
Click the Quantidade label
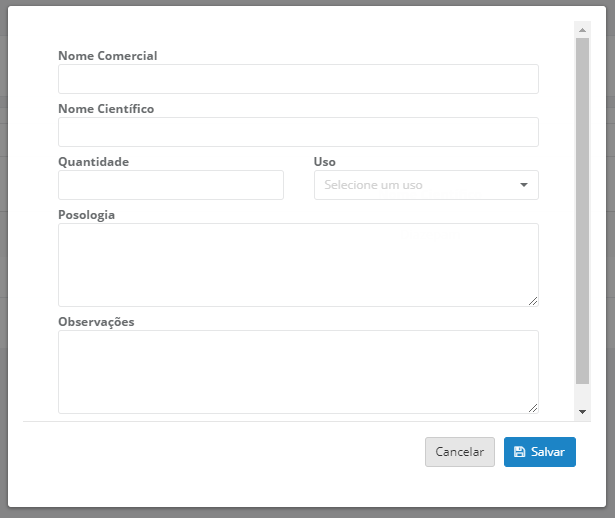(93, 162)
